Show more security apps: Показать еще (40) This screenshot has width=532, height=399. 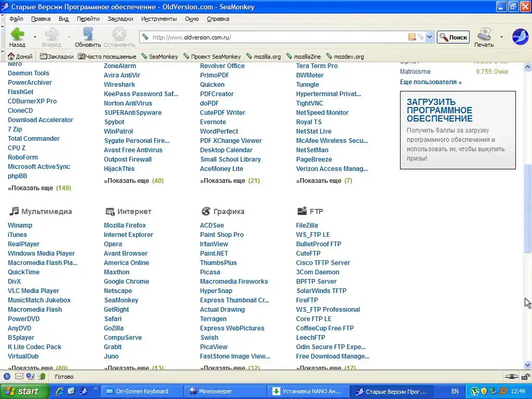click(x=134, y=180)
